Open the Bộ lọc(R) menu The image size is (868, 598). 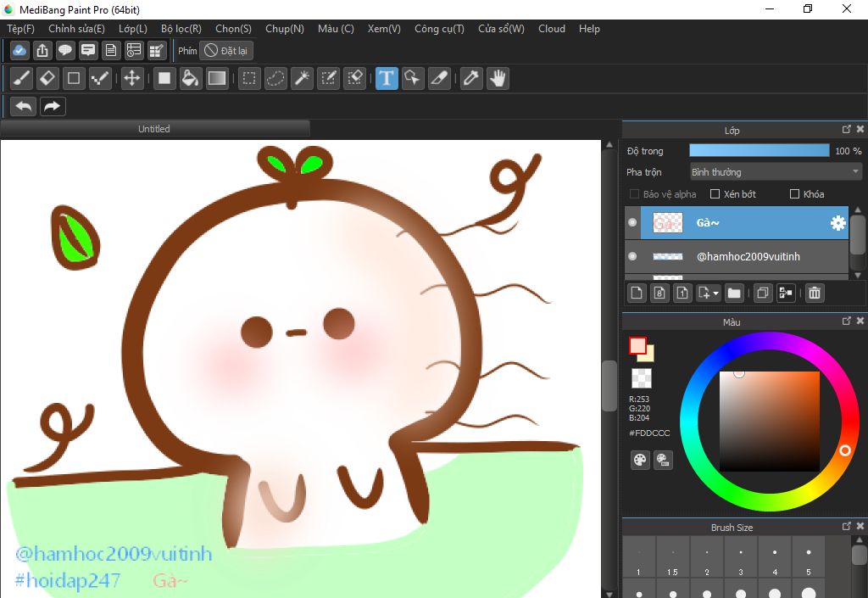coord(181,29)
